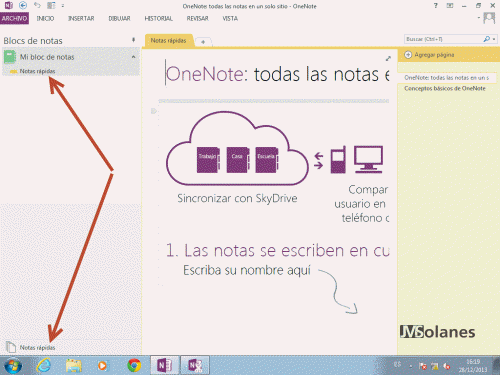Screen dimensions: 500x375
Task: Click the Undo icon in title bar
Action: 37,5
